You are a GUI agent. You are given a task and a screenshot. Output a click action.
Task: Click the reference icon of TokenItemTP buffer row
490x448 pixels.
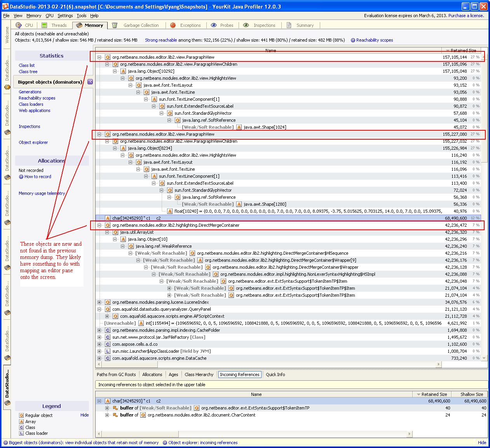[x=115, y=408]
